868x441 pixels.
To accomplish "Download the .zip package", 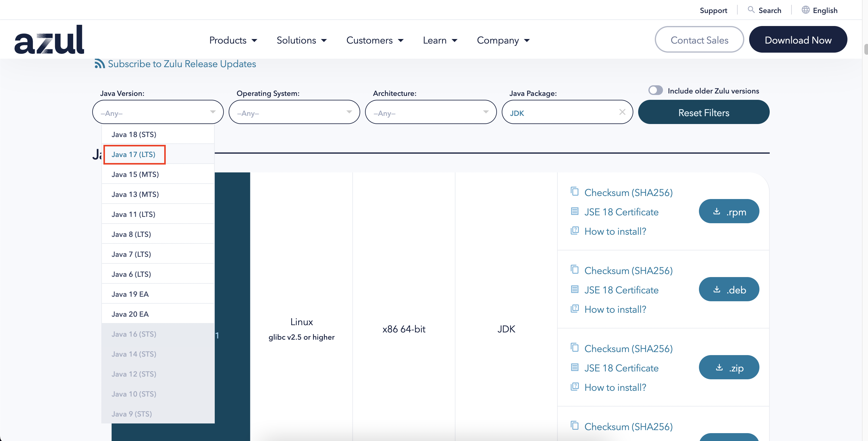I will (729, 367).
